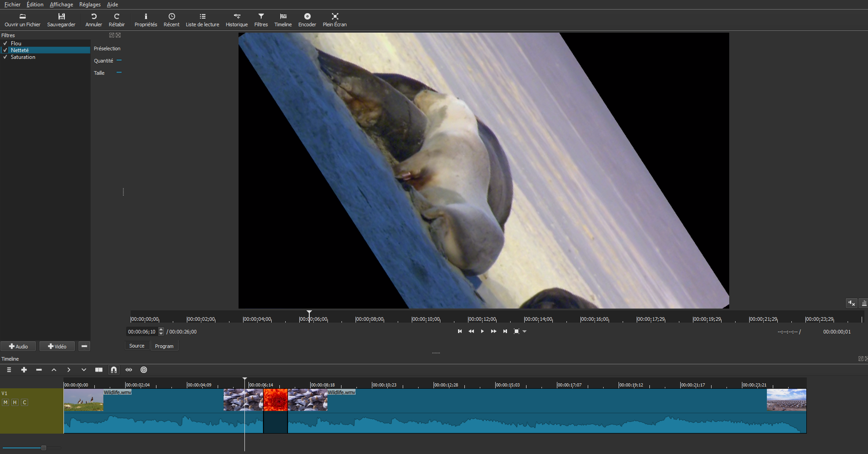
Task: Toggle scrub while dragging eye icon
Action: [x=129, y=370]
